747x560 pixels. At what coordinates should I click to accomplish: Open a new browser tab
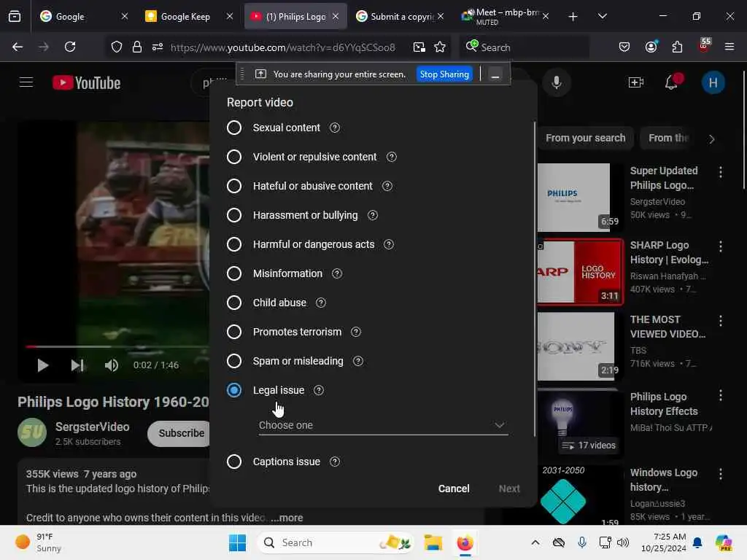573,17
